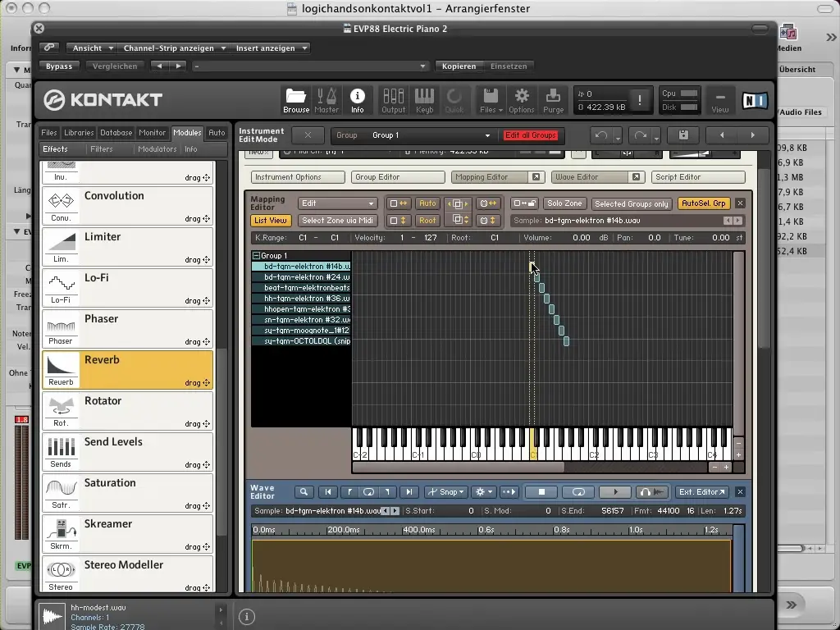Toggle the zone lock icon in Mapping Editor
Viewport: 840px width, 630px height.
(523, 203)
